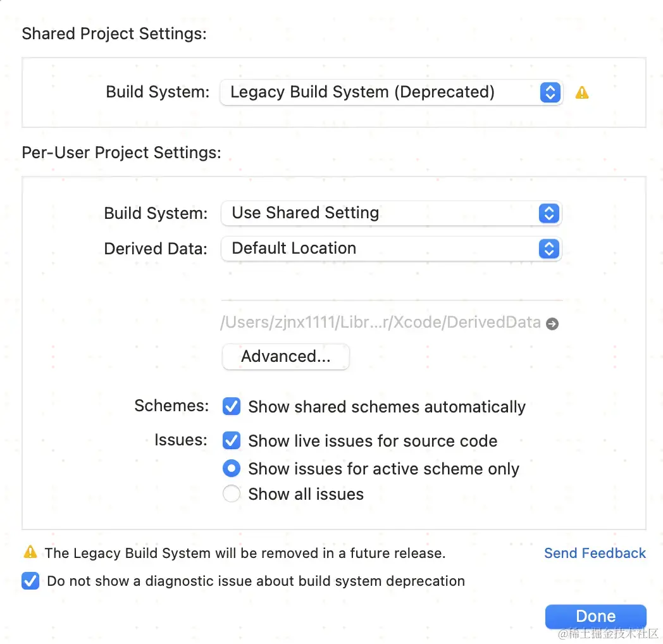
Task: Open the Send Feedback link
Action: (595, 553)
